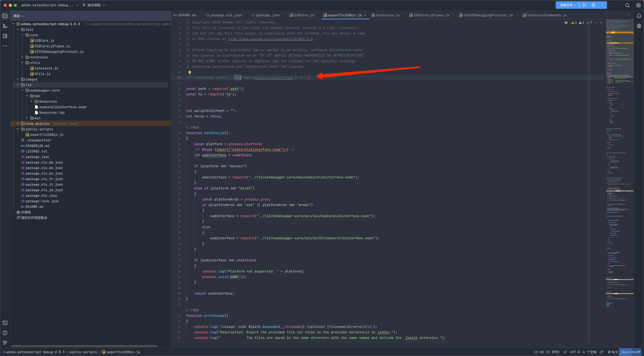Expand the node_modules folder
644x356 pixels.
point(17,124)
